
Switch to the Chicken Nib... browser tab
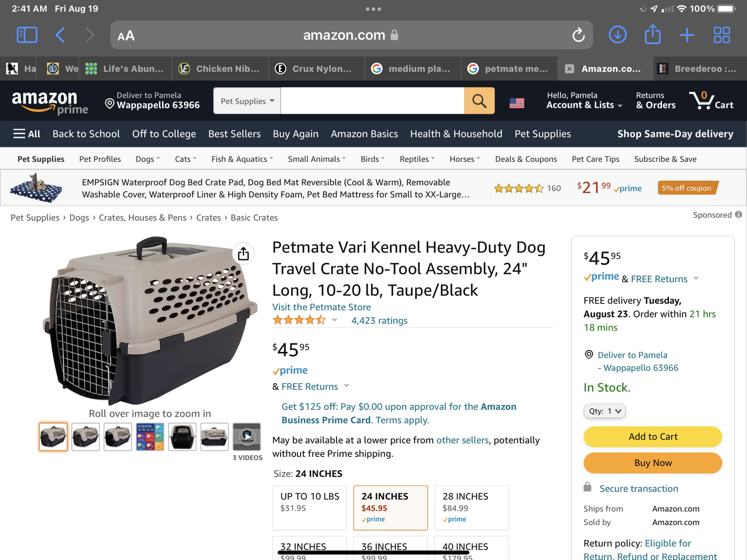pos(220,69)
